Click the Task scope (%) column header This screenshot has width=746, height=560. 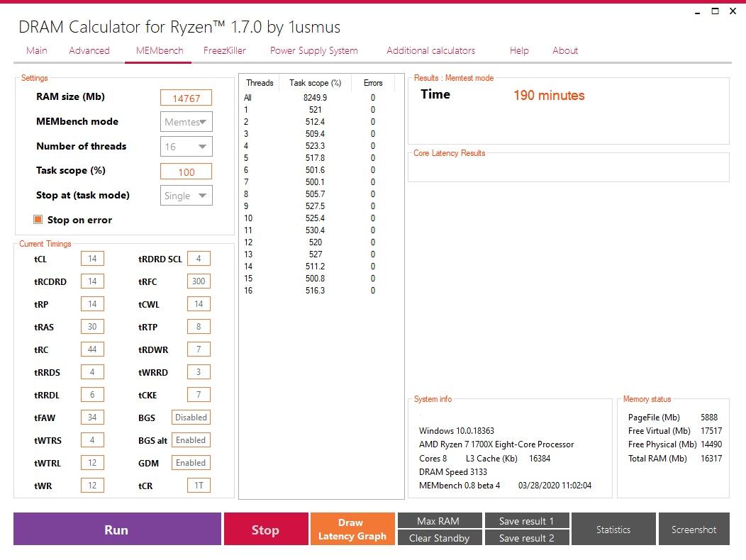pos(315,83)
